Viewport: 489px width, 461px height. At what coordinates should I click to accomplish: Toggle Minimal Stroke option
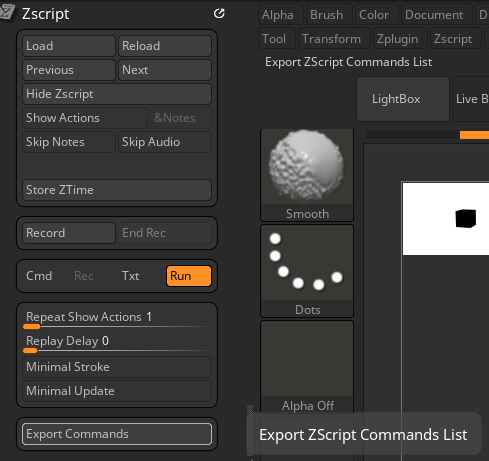pyautogui.click(x=117, y=367)
